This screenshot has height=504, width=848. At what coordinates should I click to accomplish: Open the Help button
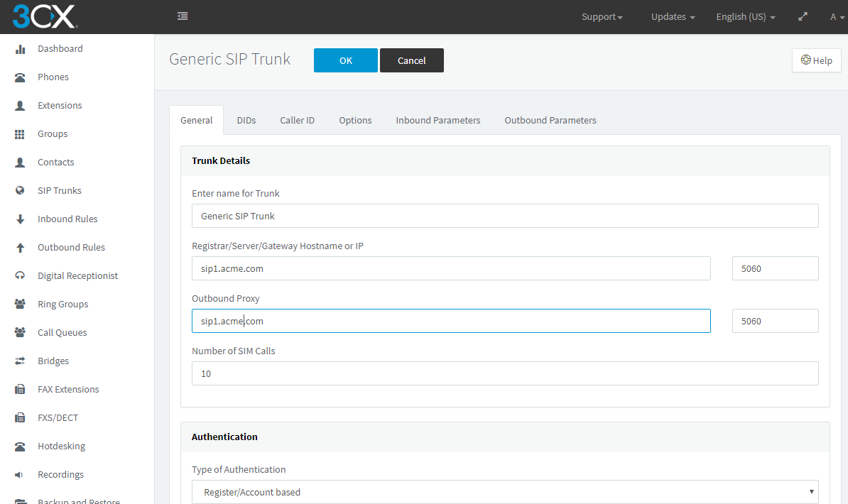pos(816,60)
